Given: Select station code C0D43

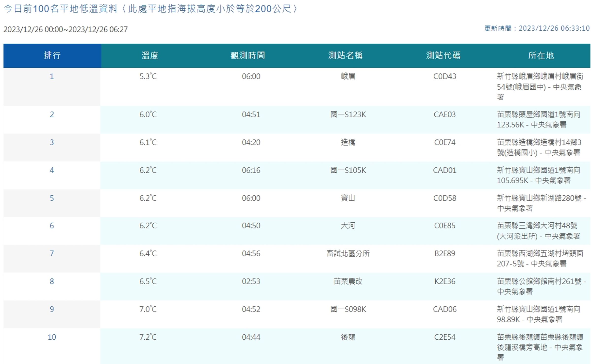Looking at the screenshot, I should coord(445,76).
